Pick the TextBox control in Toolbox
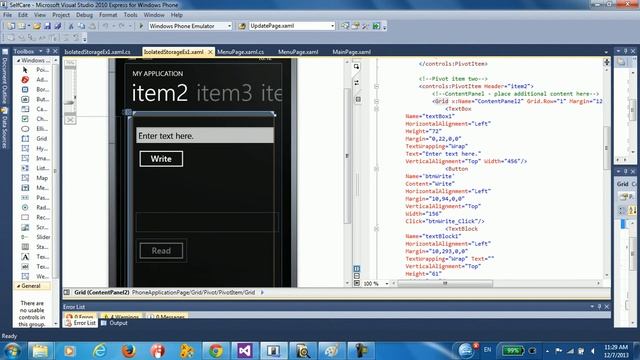This screenshot has width=640, height=360. 36,267
